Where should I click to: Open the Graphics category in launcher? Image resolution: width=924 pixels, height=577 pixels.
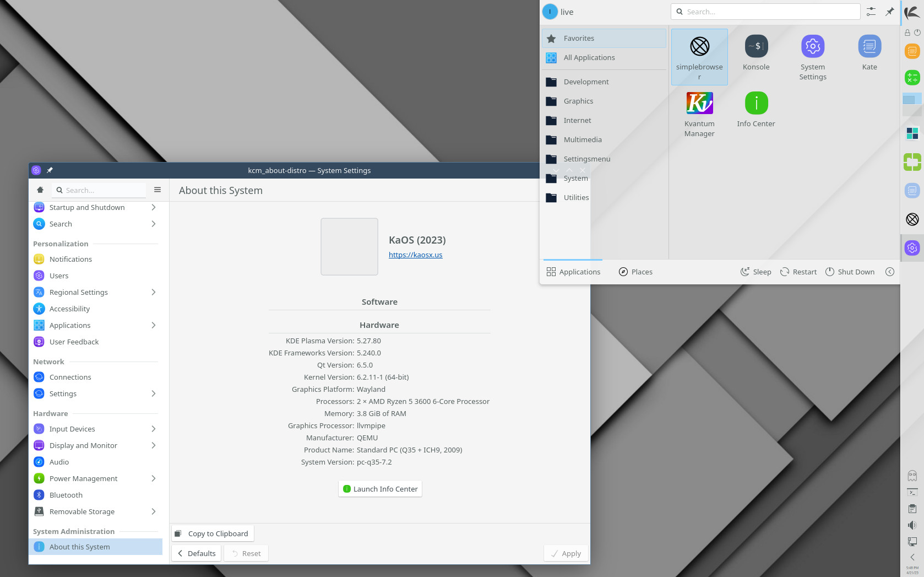[604, 101]
